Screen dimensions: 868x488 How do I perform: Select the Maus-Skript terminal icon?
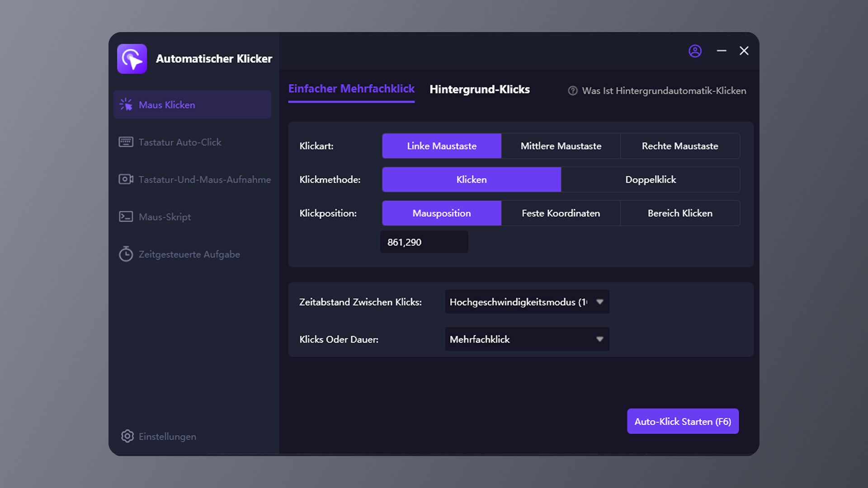[126, 217]
